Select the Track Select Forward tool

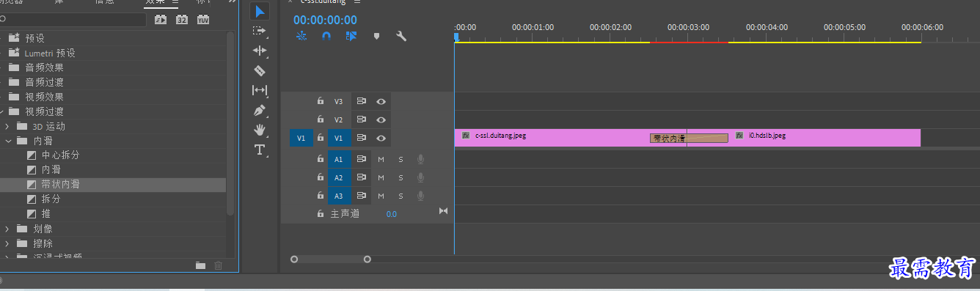pos(260,31)
